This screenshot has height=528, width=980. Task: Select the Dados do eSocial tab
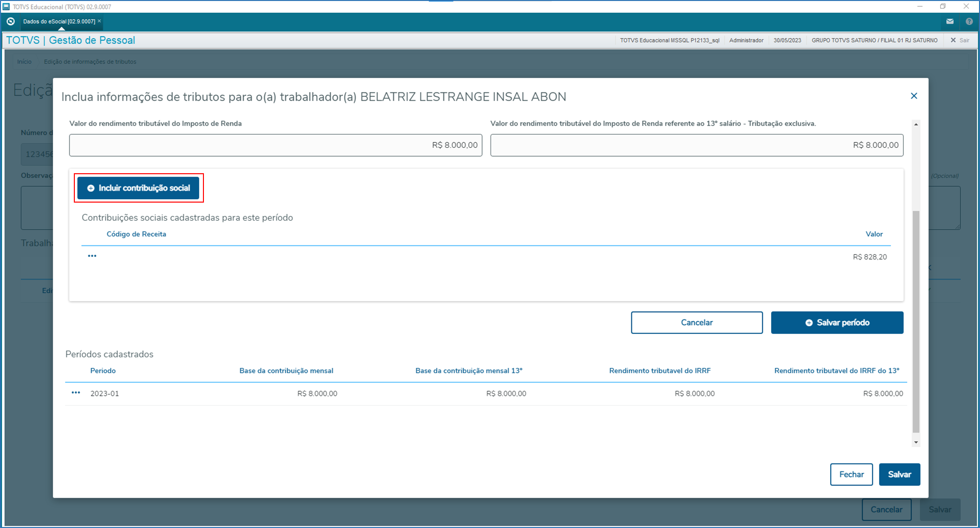point(59,22)
